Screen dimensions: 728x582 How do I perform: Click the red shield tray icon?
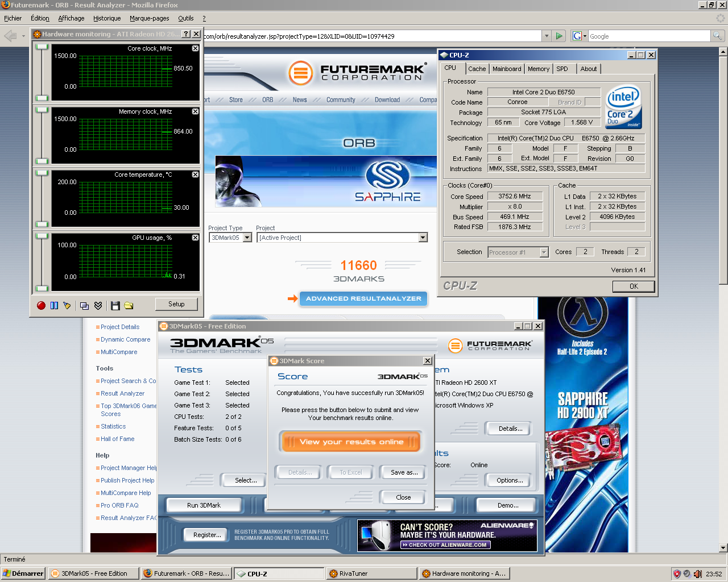[677, 573]
